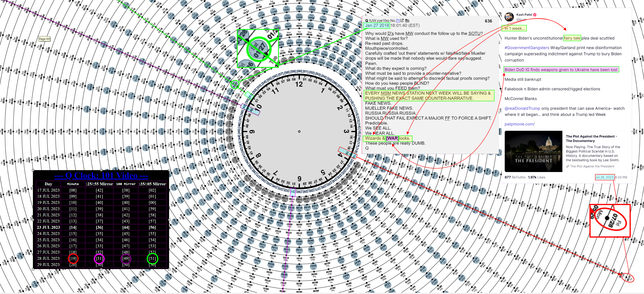Click the chain link icon on the documentary card
The width and height of the screenshot is (644, 294).
click(x=567, y=166)
